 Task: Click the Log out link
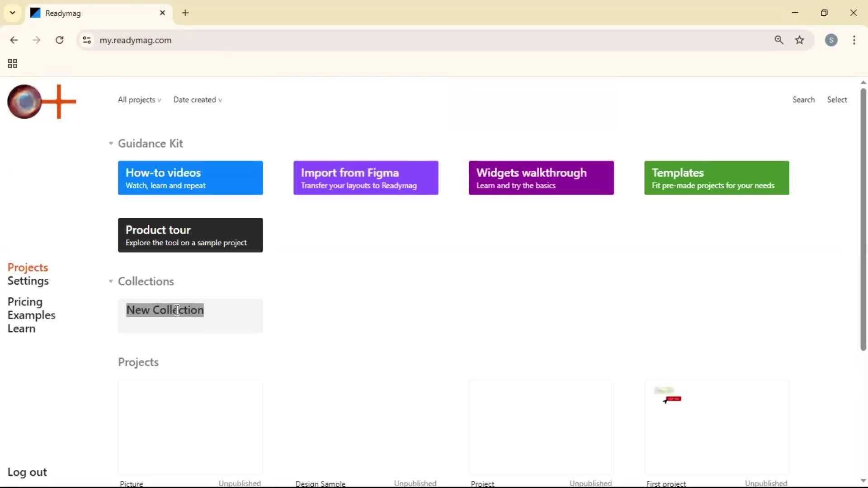pyautogui.click(x=27, y=472)
